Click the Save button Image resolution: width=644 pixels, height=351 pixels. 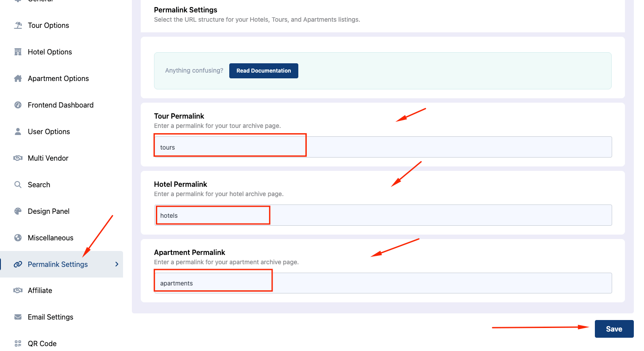(x=614, y=329)
